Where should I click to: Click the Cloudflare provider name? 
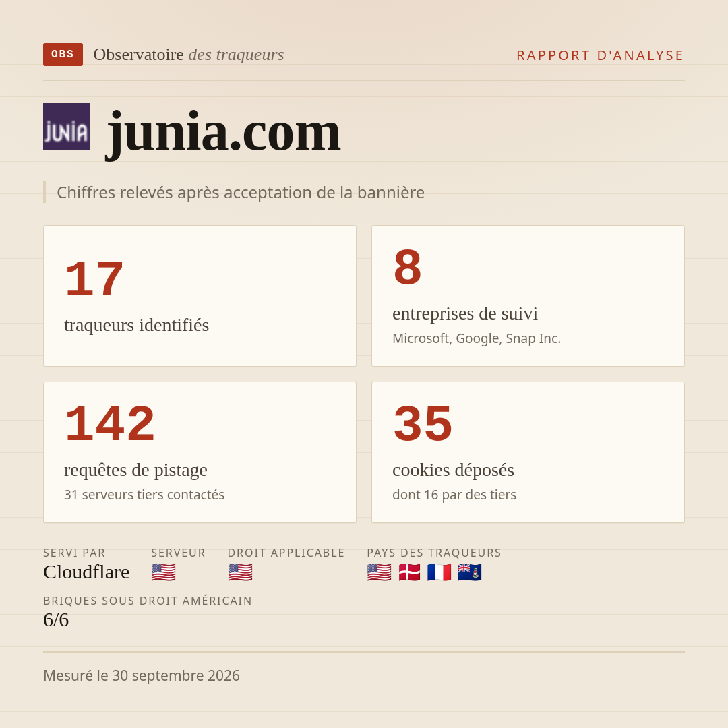86,572
